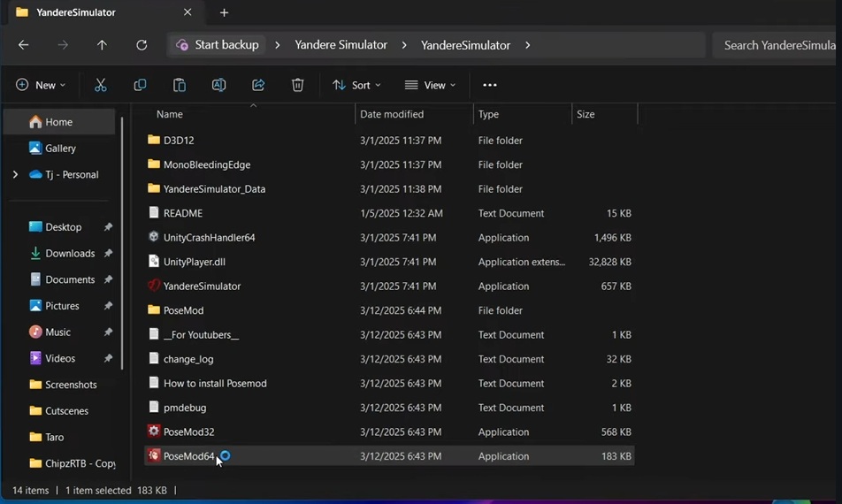Click Yandere Simulator in breadcrumb path
842x504 pixels.
[x=341, y=45]
